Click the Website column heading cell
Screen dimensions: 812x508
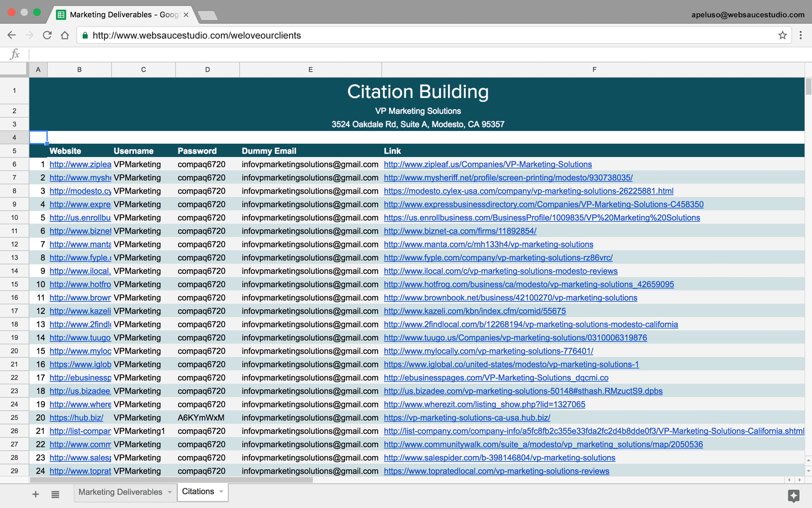pos(79,151)
